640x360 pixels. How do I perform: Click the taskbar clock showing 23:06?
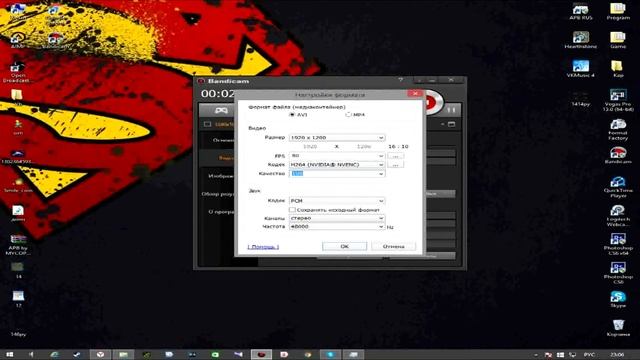point(618,355)
